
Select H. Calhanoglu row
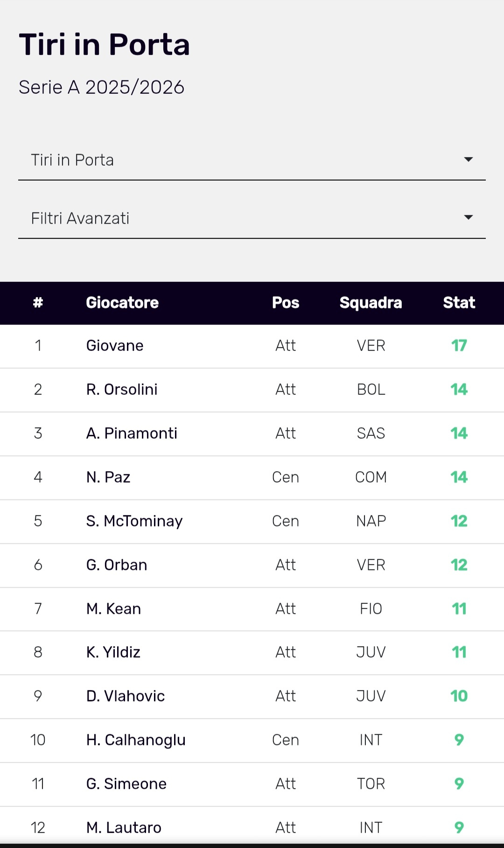(x=136, y=740)
